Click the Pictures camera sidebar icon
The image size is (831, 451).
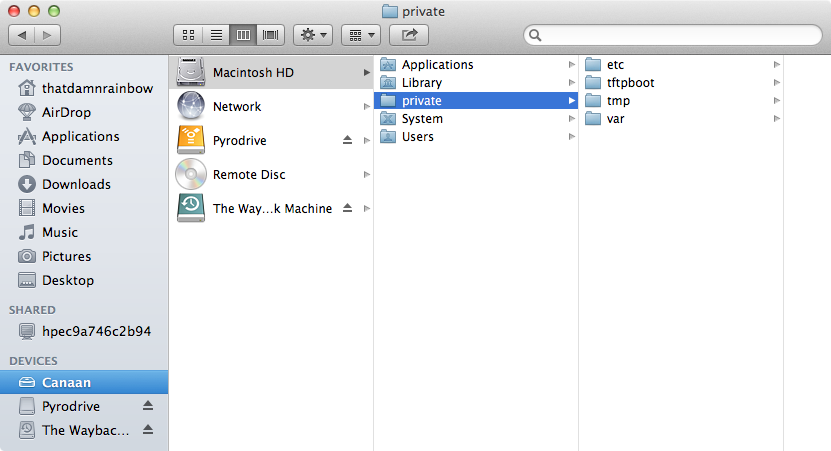26,257
